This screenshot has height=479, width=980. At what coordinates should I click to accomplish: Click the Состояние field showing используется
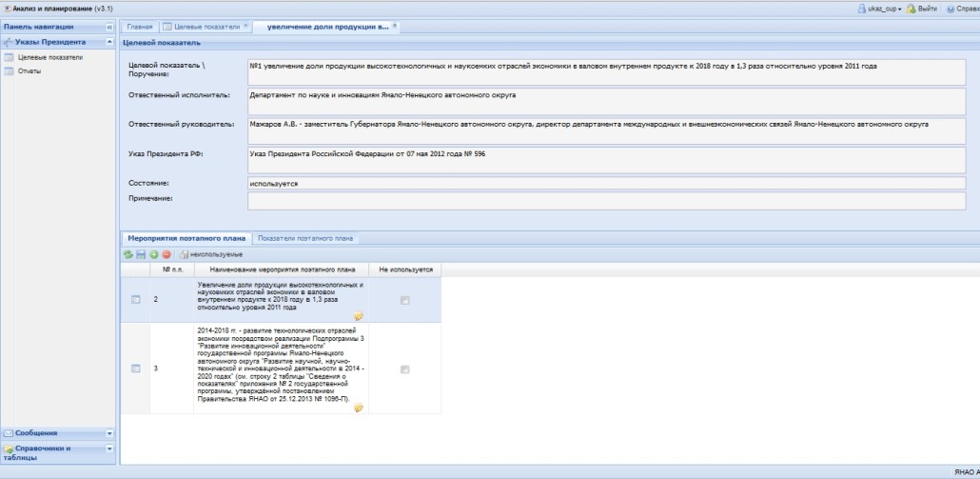606,184
